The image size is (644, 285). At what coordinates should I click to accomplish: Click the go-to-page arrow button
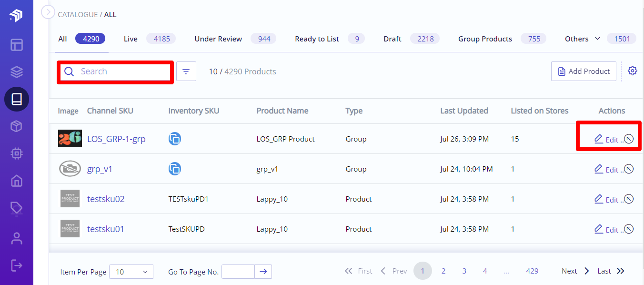click(263, 272)
